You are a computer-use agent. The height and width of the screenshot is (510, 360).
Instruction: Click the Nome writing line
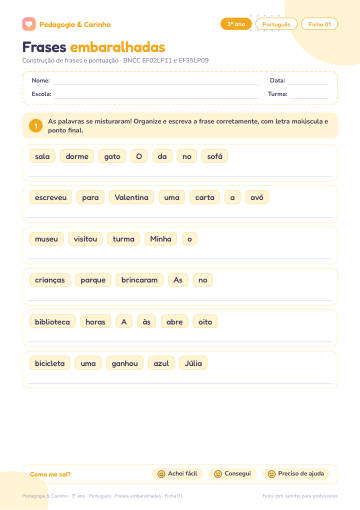click(157, 84)
